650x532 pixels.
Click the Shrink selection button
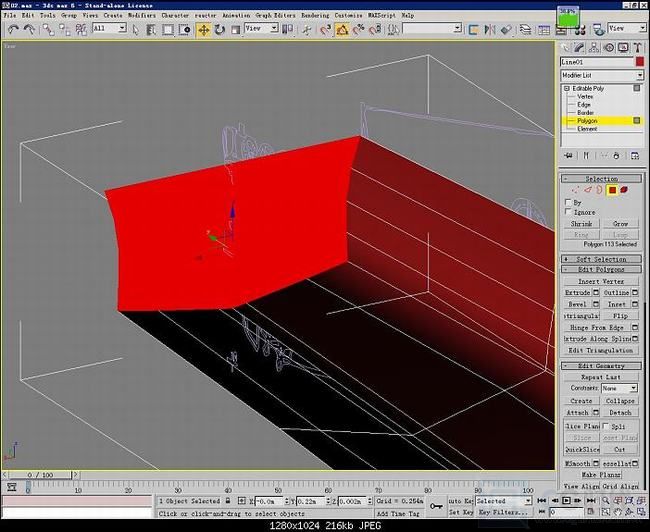pyautogui.click(x=581, y=223)
